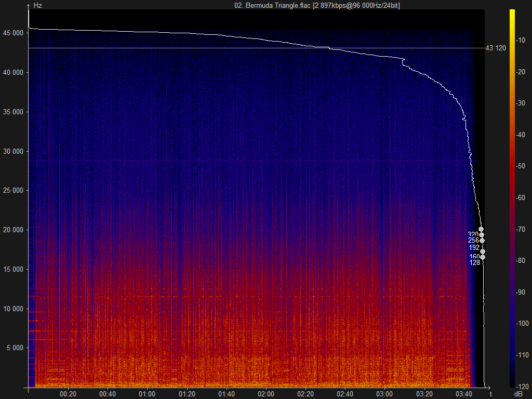Click the "160" bitrate marker label
Screen dimensions: 532x399
(475, 257)
